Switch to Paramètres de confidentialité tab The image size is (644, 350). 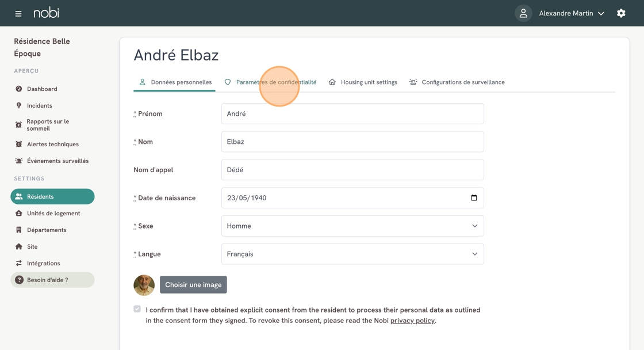(276, 82)
